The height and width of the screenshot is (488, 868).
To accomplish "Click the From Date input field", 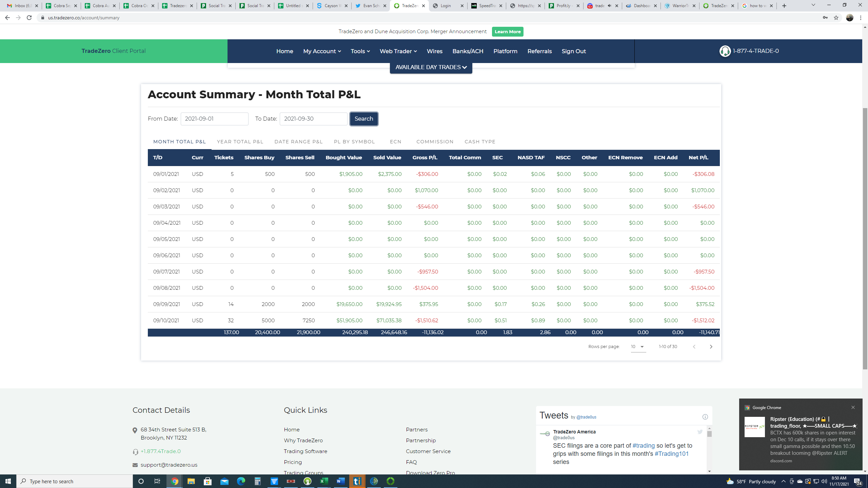I will 214,119.
